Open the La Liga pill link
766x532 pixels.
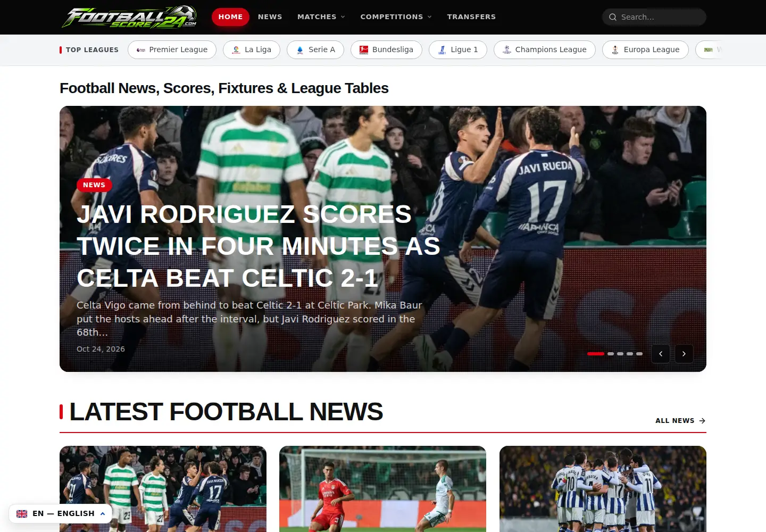pos(252,50)
